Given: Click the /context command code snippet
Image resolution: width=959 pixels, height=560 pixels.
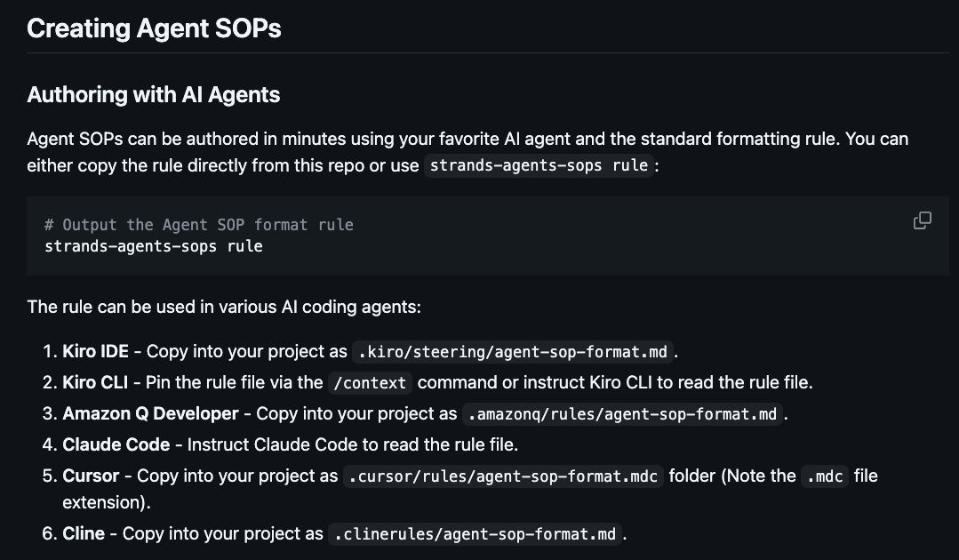Looking at the screenshot, I should 370,383.
